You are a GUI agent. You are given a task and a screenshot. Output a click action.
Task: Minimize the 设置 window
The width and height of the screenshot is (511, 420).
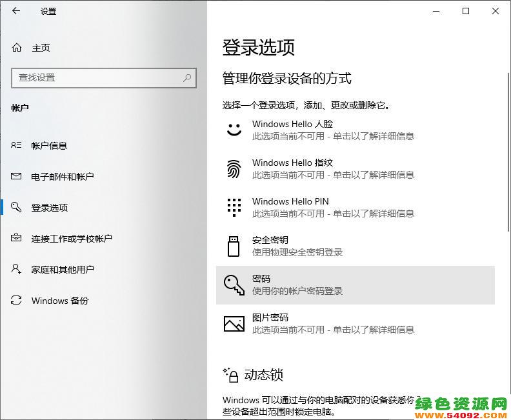pyautogui.click(x=436, y=11)
